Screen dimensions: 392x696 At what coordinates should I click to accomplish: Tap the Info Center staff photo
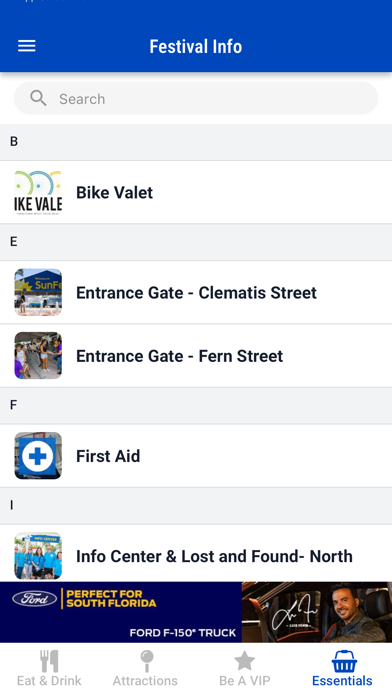(x=38, y=556)
